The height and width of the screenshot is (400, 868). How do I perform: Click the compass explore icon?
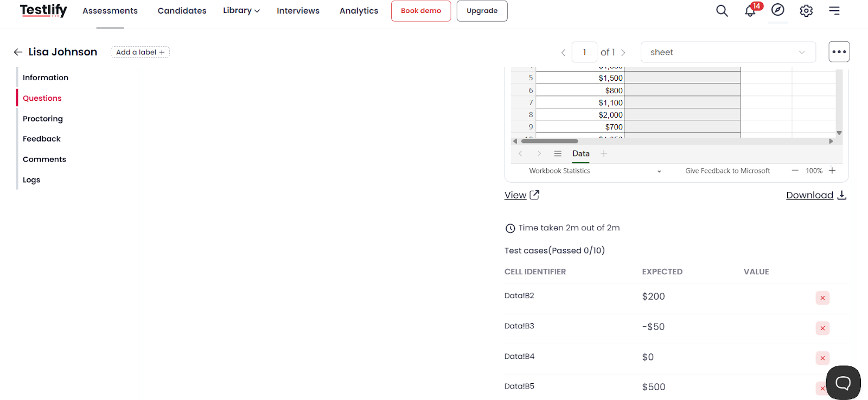point(778,10)
